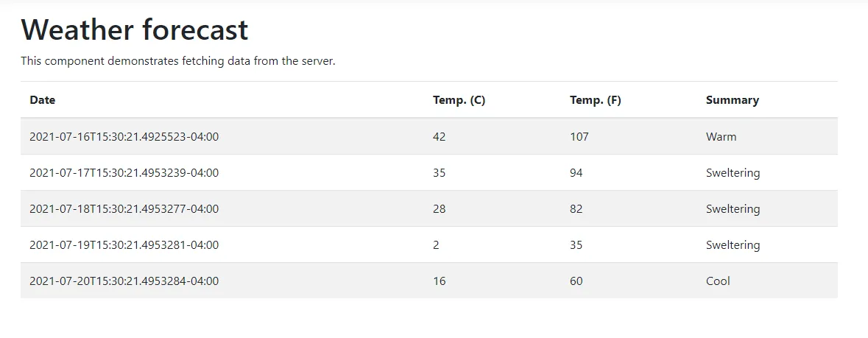Select the 28 Celsius temperature cell
Viewport: 868px width, 338px height.
[440, 209]
